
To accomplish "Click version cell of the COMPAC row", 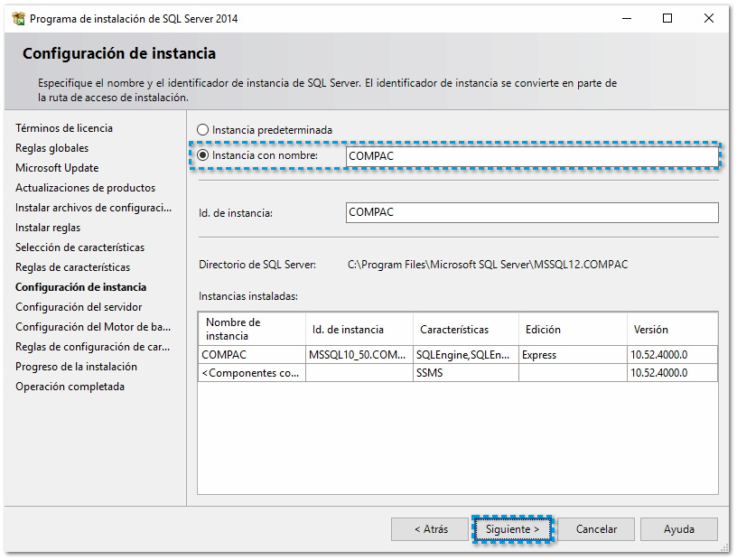I will [672, 355].
